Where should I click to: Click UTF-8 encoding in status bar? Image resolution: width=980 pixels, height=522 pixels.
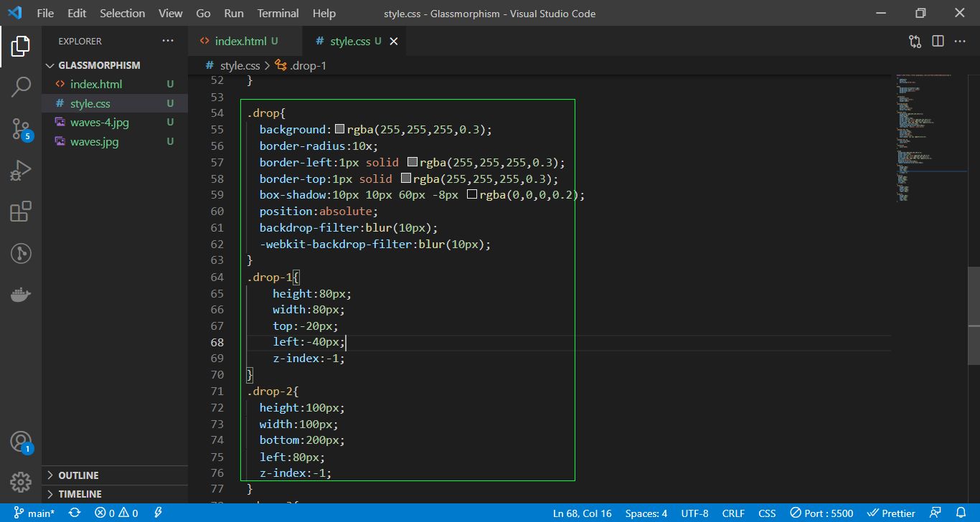[x=694, y=513]
